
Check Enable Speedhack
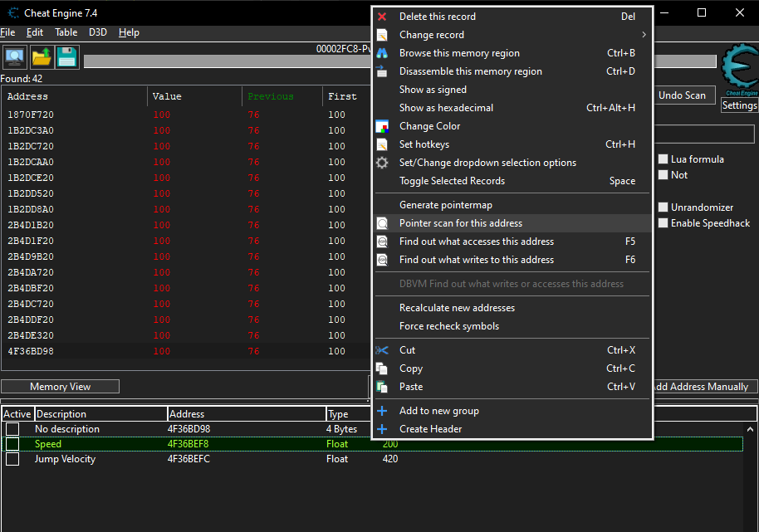tap(664, 223)
